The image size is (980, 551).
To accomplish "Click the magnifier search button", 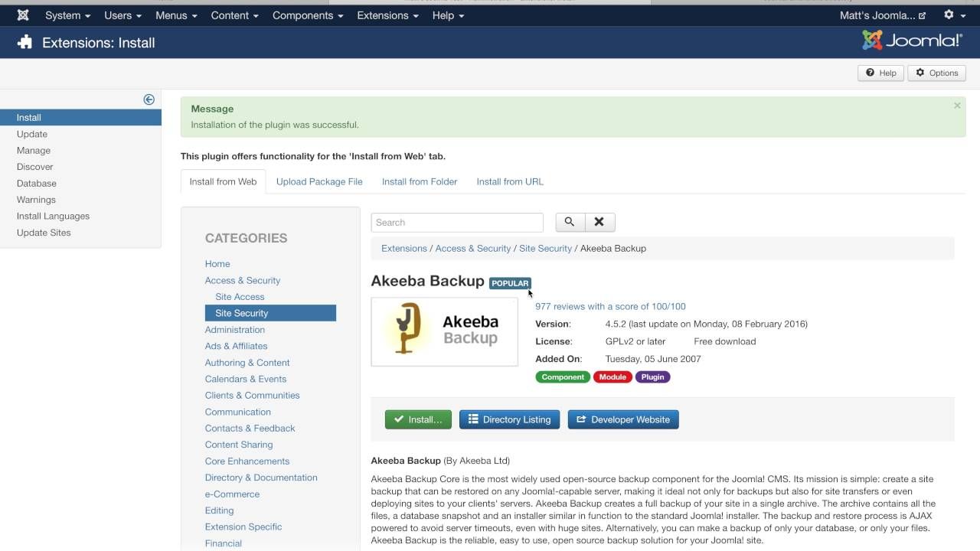I will click(x=570, y=222).
